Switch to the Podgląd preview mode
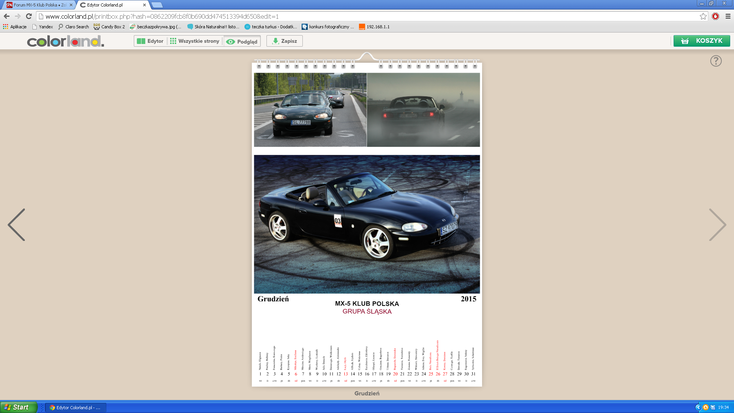 (242, 41)
